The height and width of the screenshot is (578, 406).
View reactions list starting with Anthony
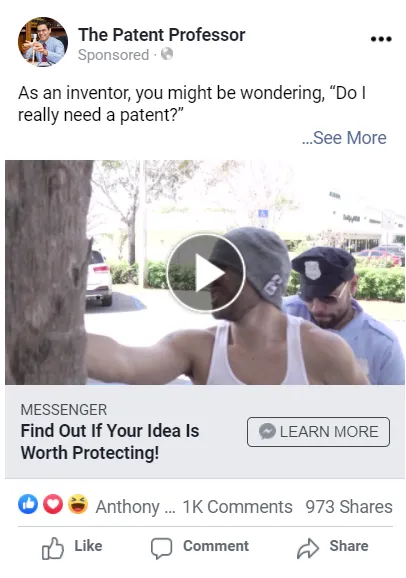pyautogui.click(x=136, y=506)
